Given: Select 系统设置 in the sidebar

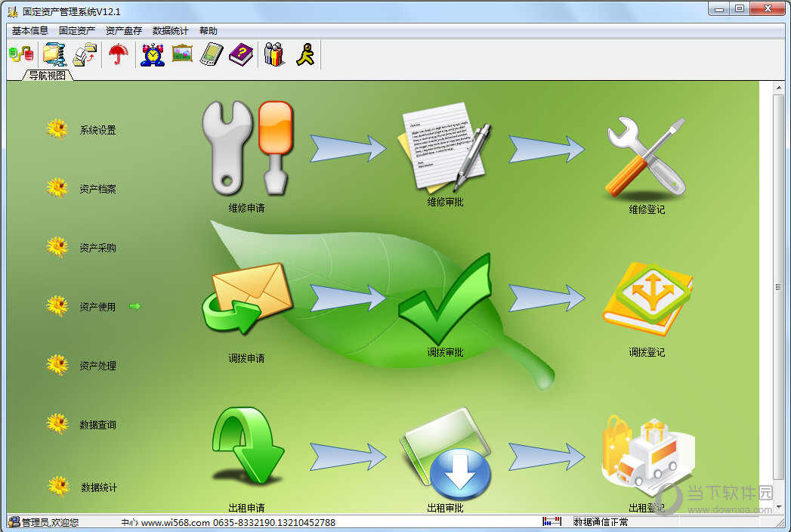Looking at the screenshot, I should click(x=98, y=130).
